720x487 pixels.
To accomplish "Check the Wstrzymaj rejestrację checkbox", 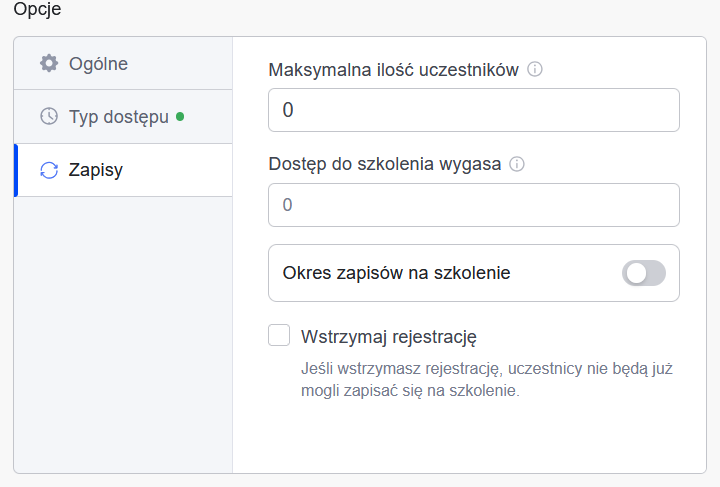I will click(279, 335).
